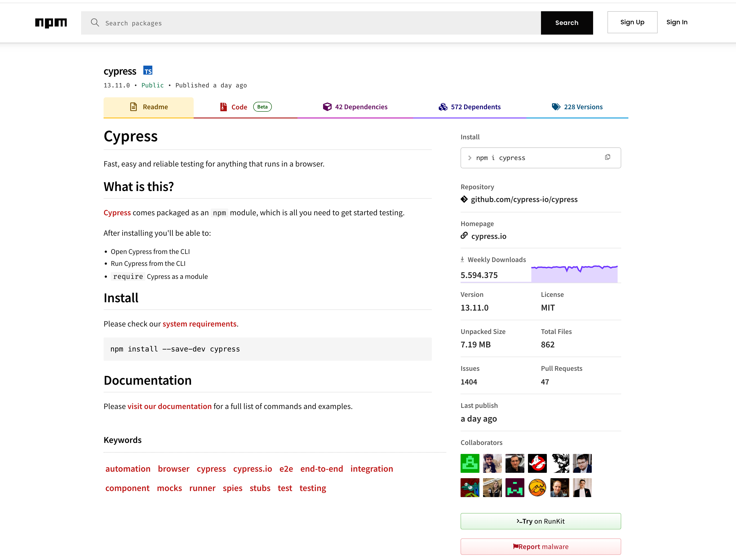Click the Report malware button
Viewport: 736px width, 560px height.
(x=540, y=547)
